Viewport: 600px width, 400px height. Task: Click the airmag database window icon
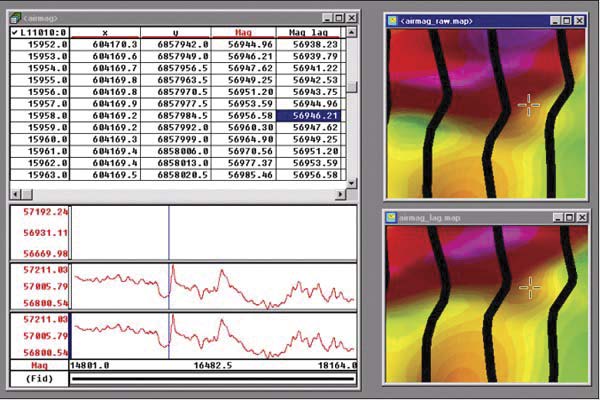click(16, 18)
